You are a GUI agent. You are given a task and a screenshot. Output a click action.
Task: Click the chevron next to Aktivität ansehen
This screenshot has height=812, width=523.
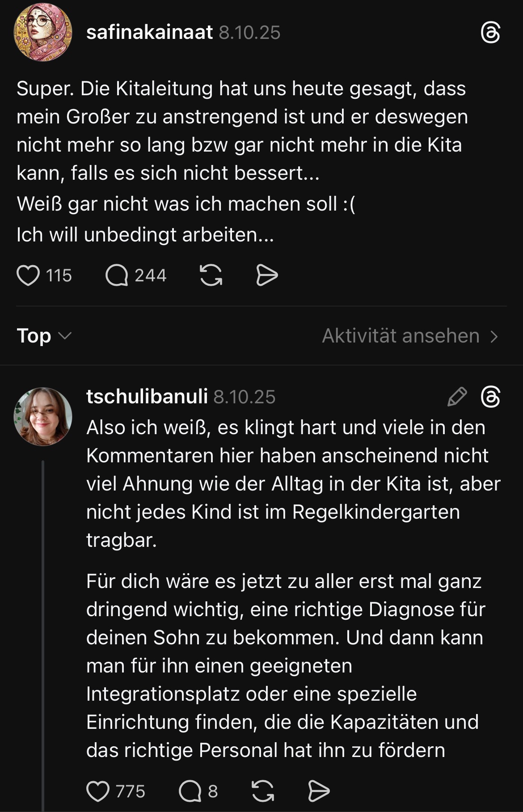(494, 336)
